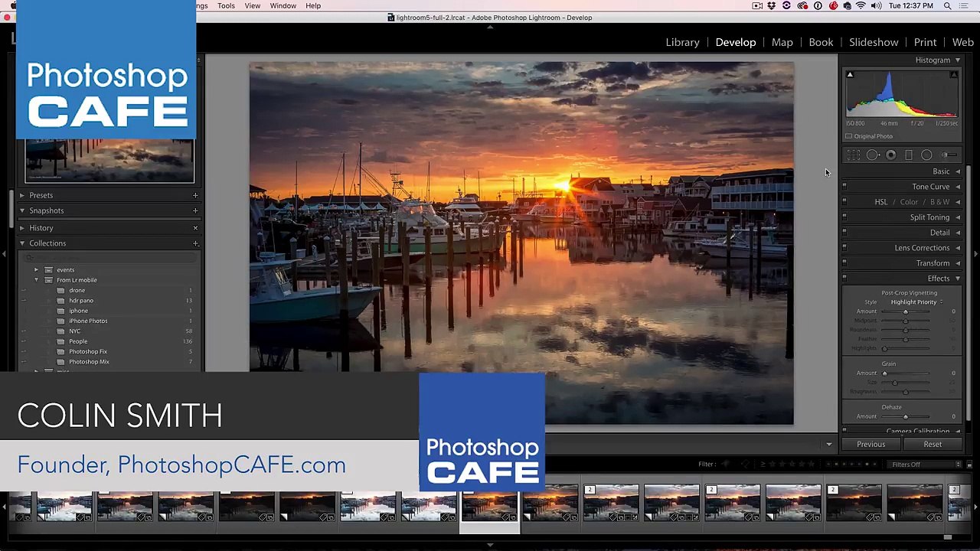Open the Filters Off dropdown
The height and width of the screenshot is (551, 980).
926,465
